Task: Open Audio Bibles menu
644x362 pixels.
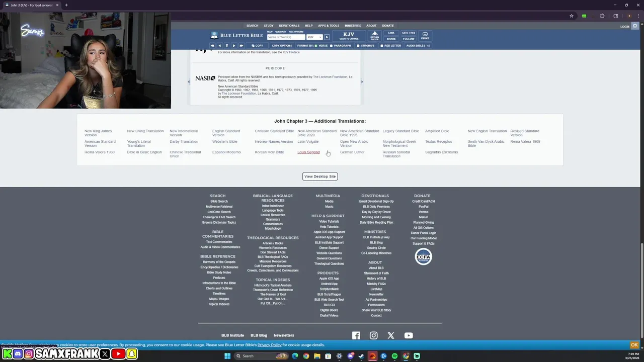Action: tap(418, 46)
